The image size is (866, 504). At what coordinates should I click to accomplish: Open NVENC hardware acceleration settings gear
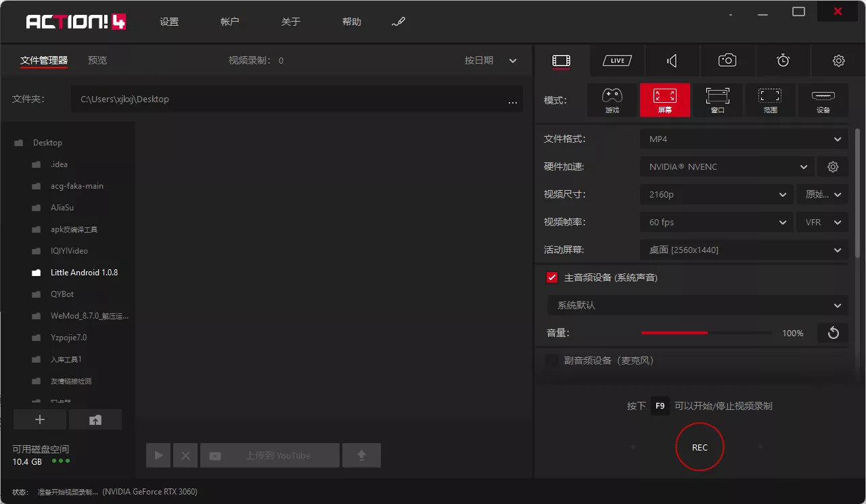tap(833, 167)
